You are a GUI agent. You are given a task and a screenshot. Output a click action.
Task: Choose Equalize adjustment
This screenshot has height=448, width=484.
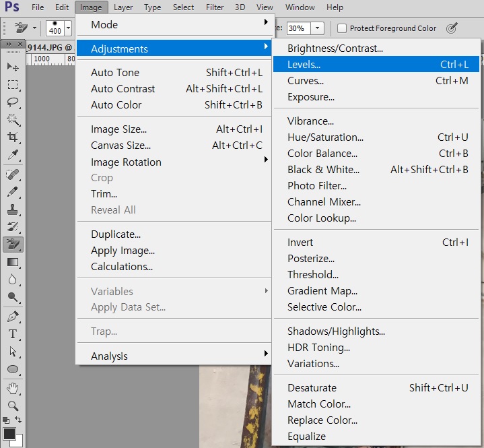point(376,437)
